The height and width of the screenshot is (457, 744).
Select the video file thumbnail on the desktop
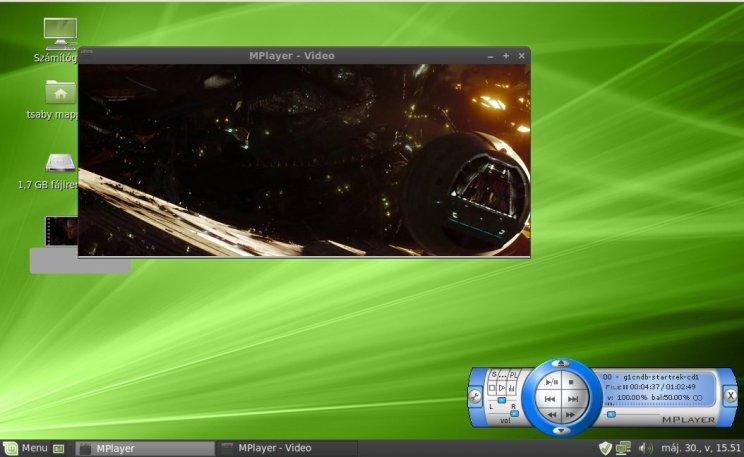(61, 231)
